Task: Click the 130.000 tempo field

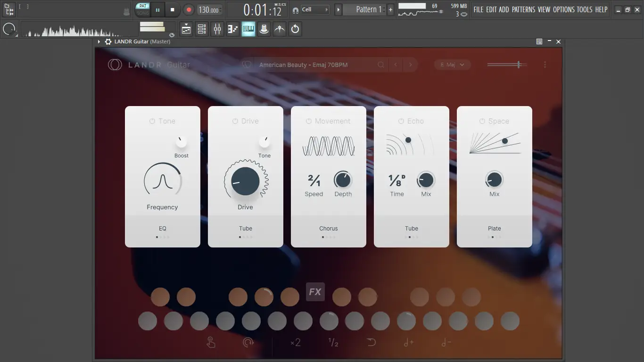Action: tap(209, 9)
